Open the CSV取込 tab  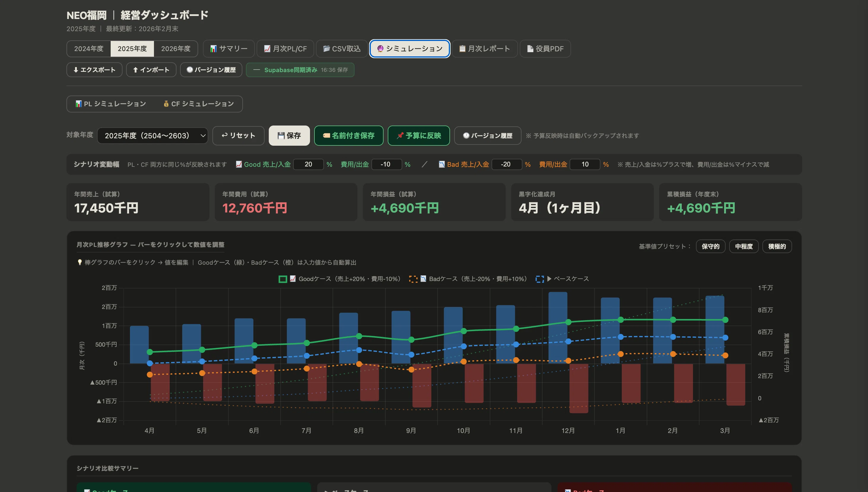click(x=342, y=49)
